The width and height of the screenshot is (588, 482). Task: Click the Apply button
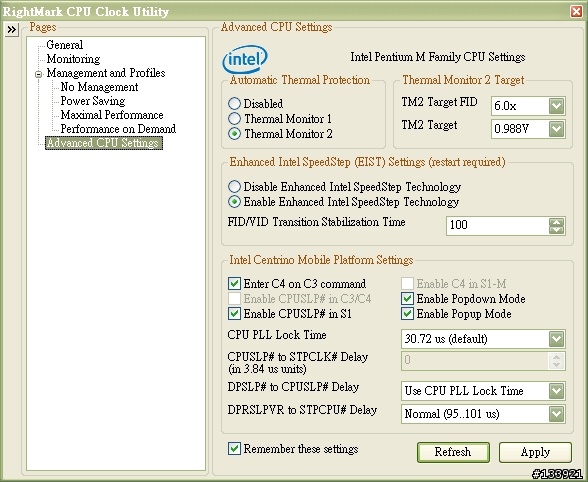point(535,452)
